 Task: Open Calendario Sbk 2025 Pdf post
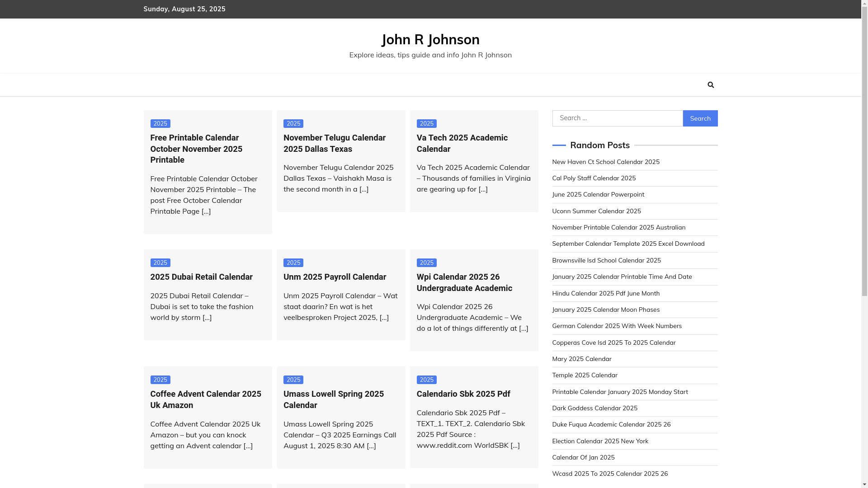463,394
